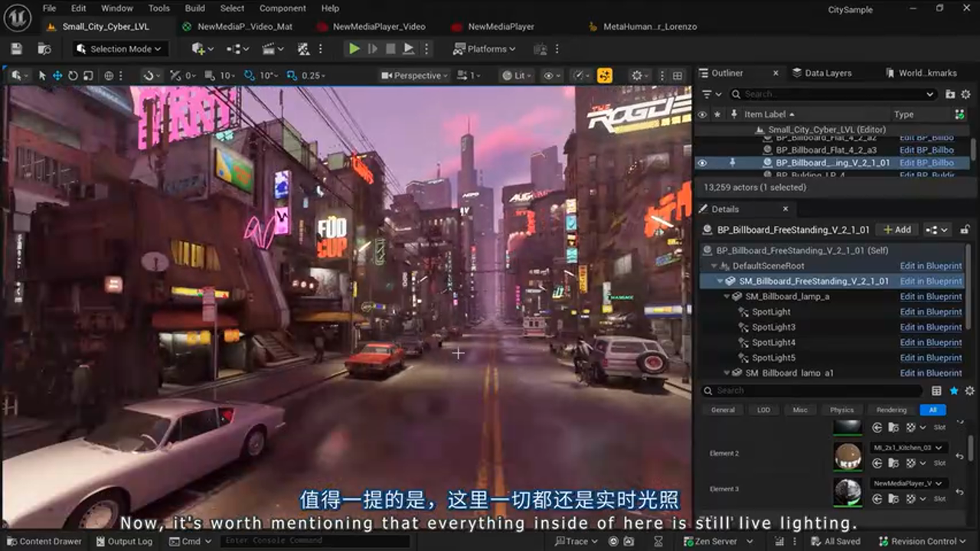Pin the selected billboard actor in Outliner
980x551 pixels.
click(x=733, y=163)
